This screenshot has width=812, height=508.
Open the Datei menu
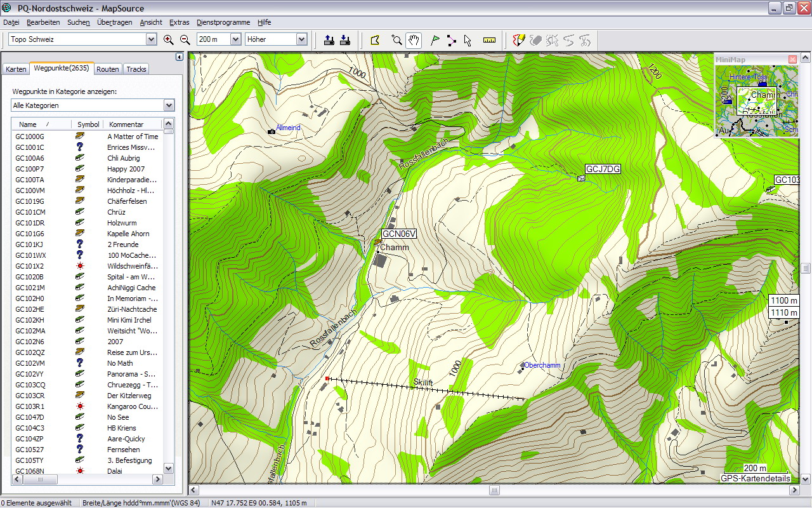coord(11,22)
